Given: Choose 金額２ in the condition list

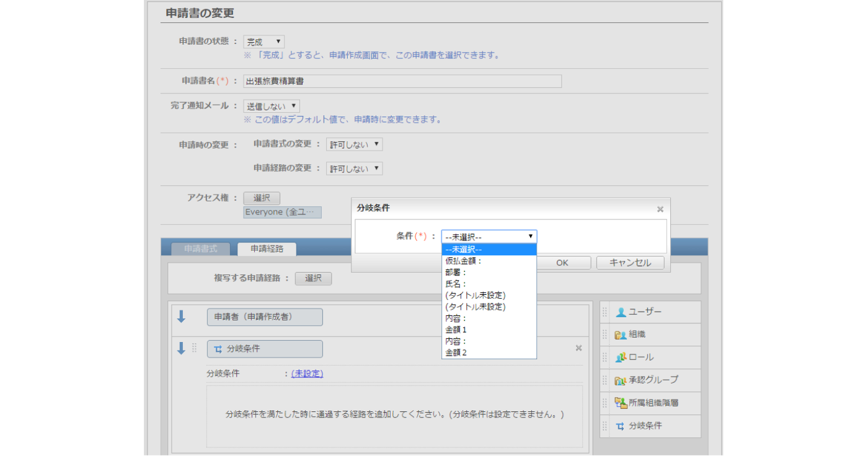Looking at the screenshot, I should 489,353.
